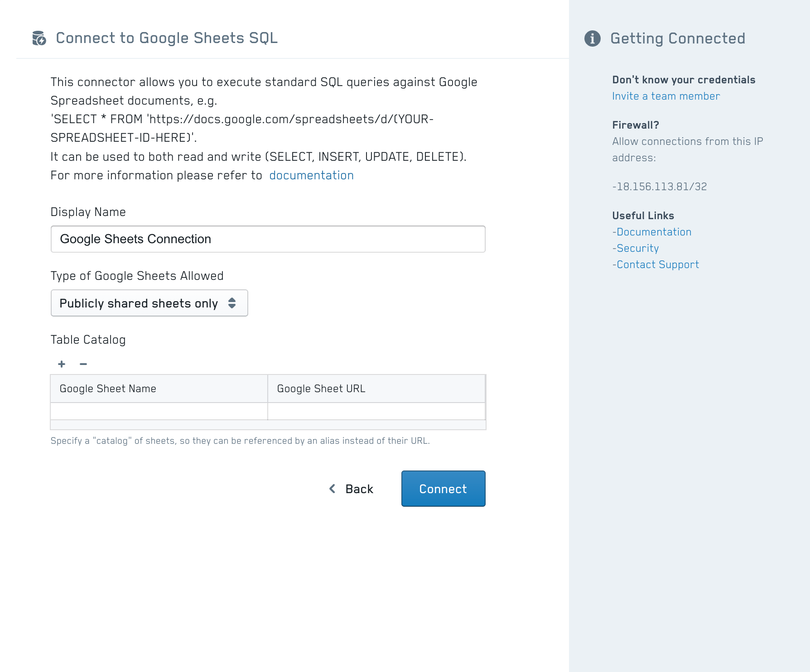Click the up-down chevrons on the sheets dropdown
Image resolution: width=810 pixels, height=672 pixels.
[232, 303]
